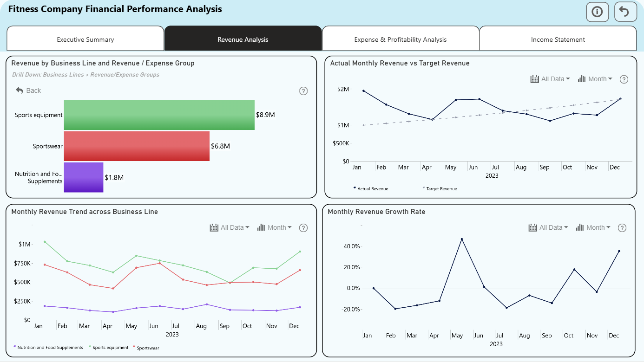
Task: Select the purple Nutrition and Food Supplements bar
Action: pyautogui.click(x=84, y=177)
